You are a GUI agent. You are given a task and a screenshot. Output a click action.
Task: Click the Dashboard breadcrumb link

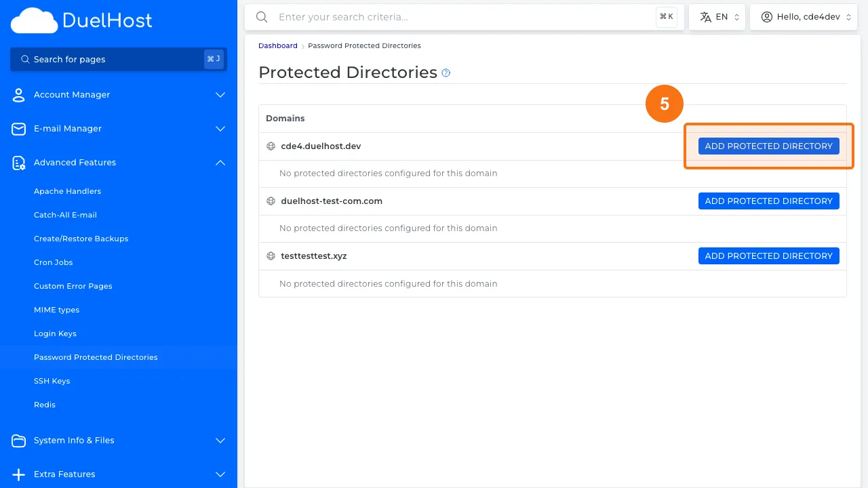point(277,46)
